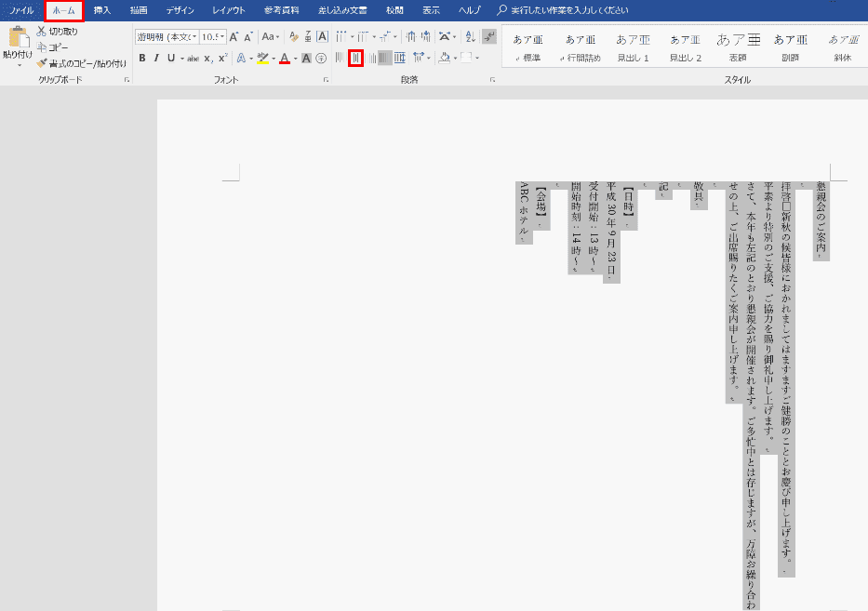Expand the paragraph dialog launcher
Screen dimensions: 868x611
pos(492,81)
